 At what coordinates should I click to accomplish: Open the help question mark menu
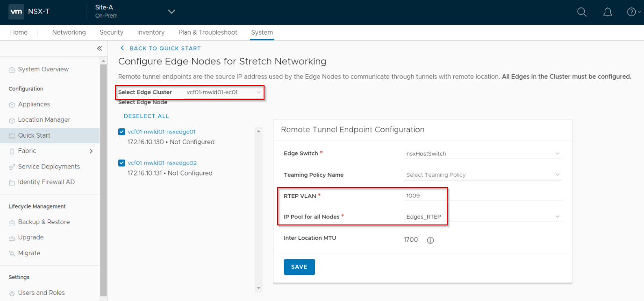point(631,12)
